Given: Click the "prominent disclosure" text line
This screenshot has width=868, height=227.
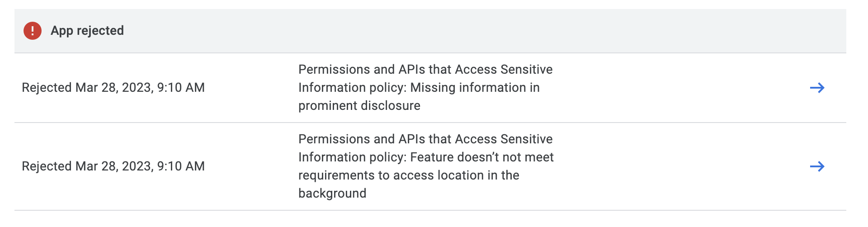Looking at the screenshot, I should [x=359, y=106].
